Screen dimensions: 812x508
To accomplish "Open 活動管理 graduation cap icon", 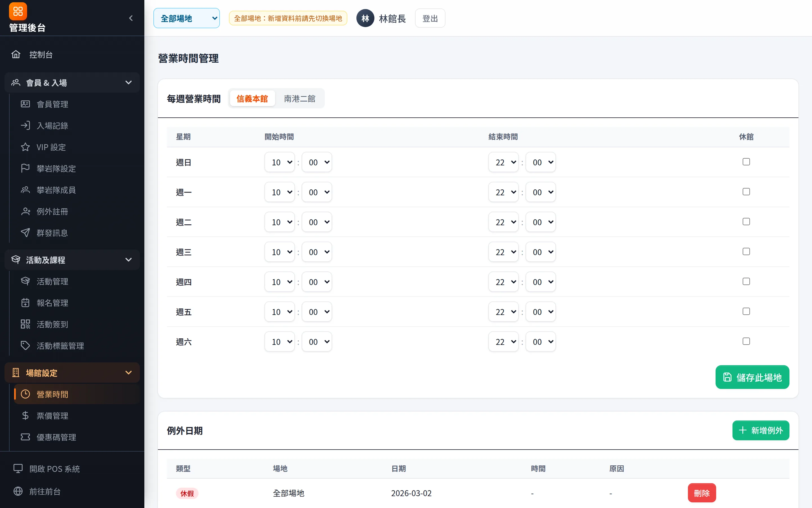I will (x=25, y=281).
